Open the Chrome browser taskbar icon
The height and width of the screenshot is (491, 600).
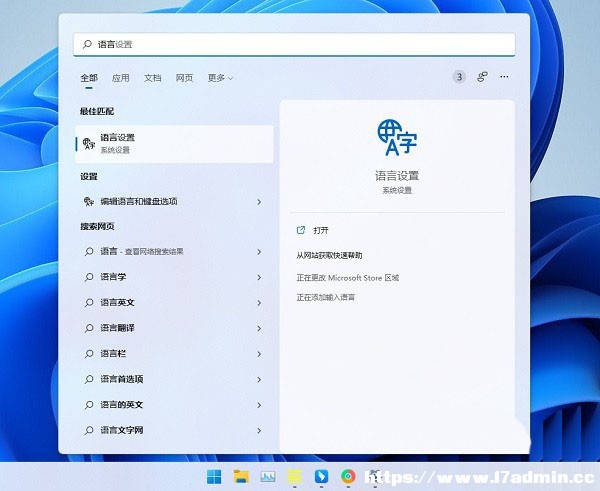pos(348,476)
